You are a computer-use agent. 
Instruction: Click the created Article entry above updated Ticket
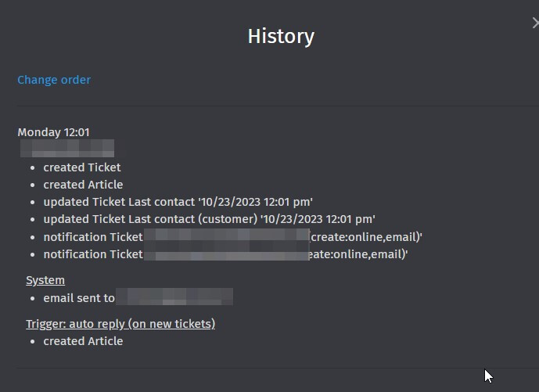[83, 185]
